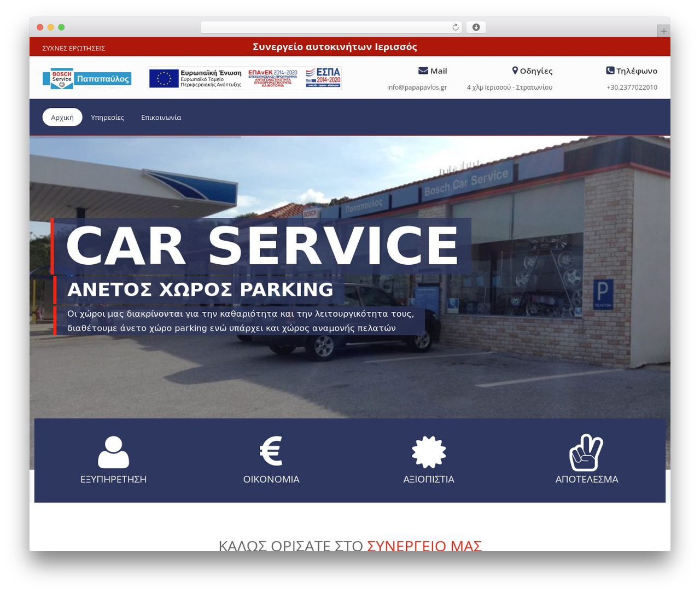Click the European Union ΕΣΠΑ banner

tap(245, 78)
